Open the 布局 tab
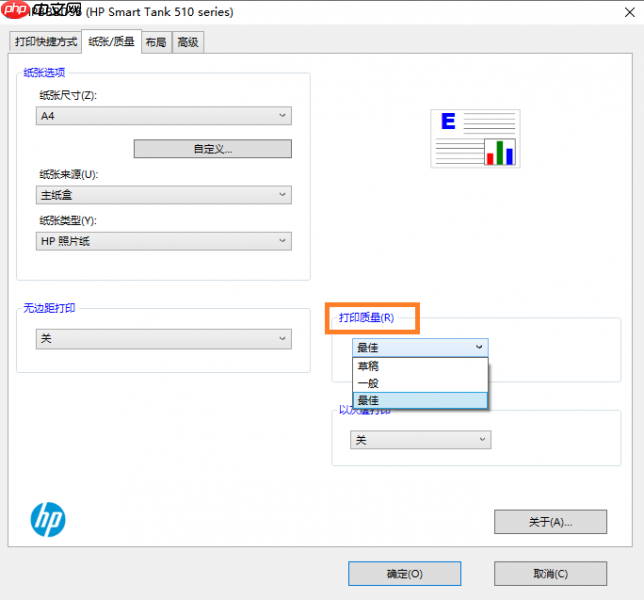 [156, 42]
